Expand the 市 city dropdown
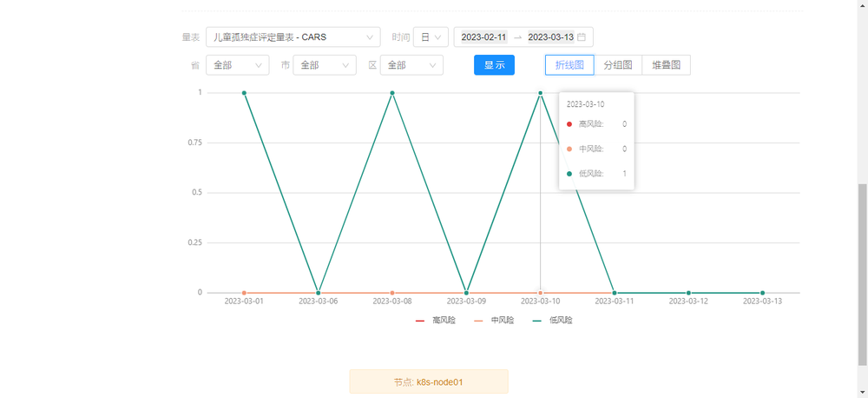 324,65
